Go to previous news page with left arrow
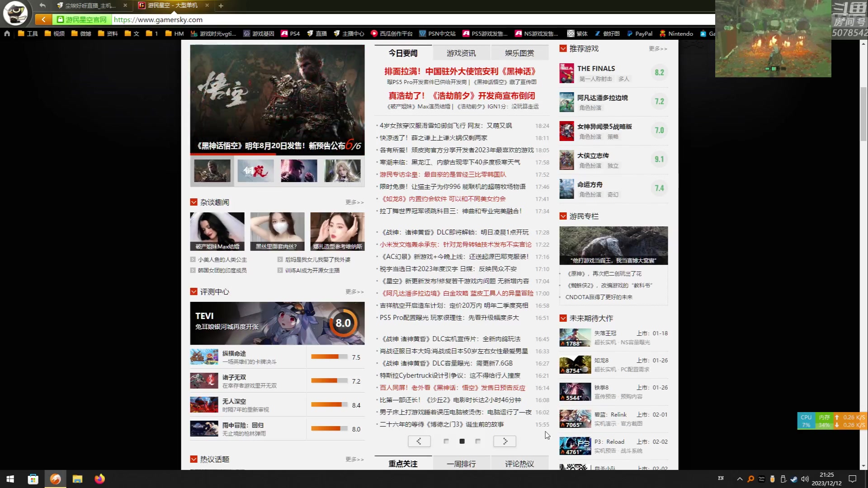Viewport: 868px width, 488px height. click(x=419, y=441)
